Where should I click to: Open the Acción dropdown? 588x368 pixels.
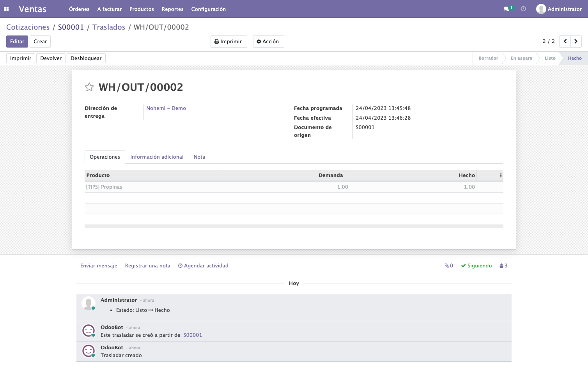(x=268, y=41)
